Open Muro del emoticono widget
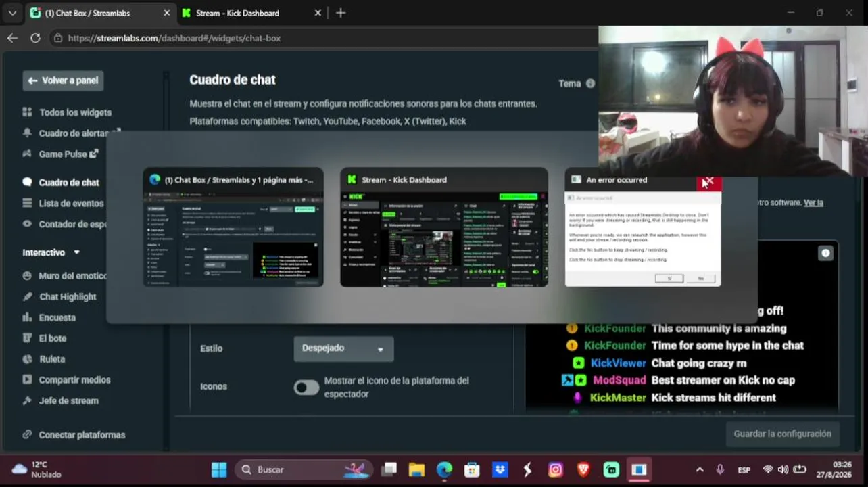 point(65,276)
